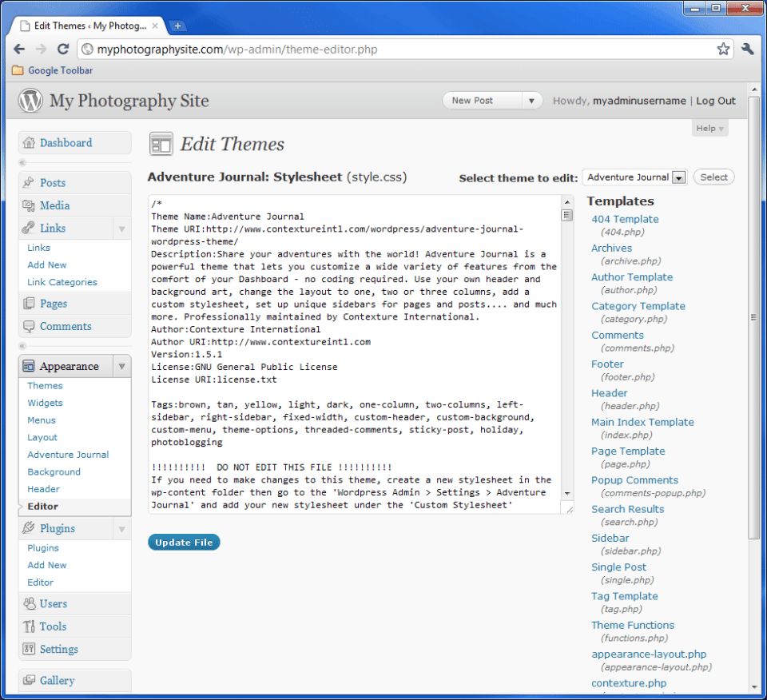
Task: Collapse the Plugins submenu arrow
Action: coord(121,529)
